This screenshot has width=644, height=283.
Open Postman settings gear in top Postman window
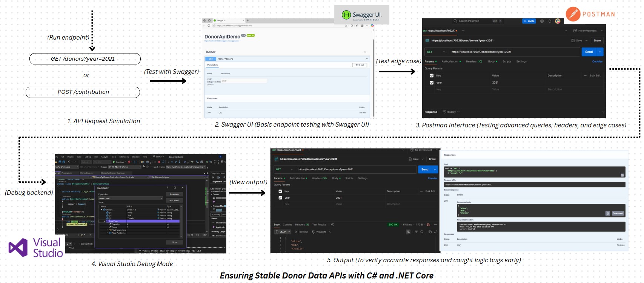click(x=542, y=21)
